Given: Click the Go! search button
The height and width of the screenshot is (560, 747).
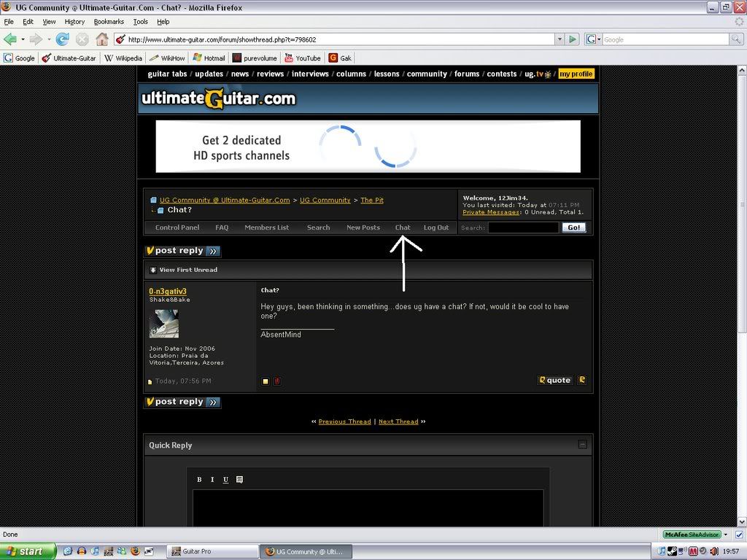Looking at the screenshot, I should (573, 227).
